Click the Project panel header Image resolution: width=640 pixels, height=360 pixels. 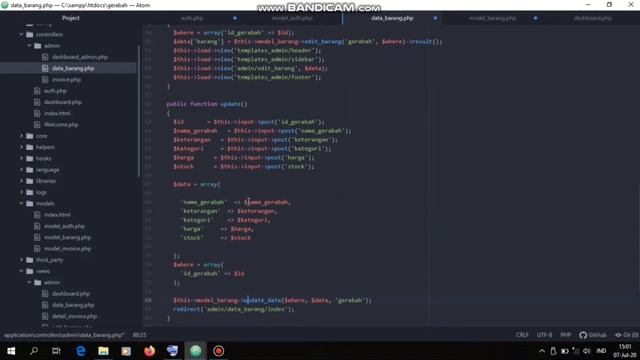tap(71, 18)
